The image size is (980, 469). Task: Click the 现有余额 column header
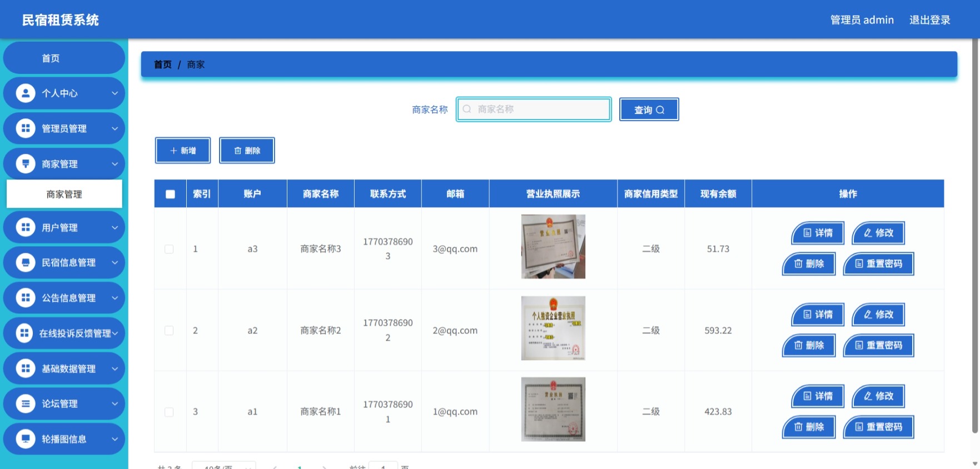tap(718, 194)
